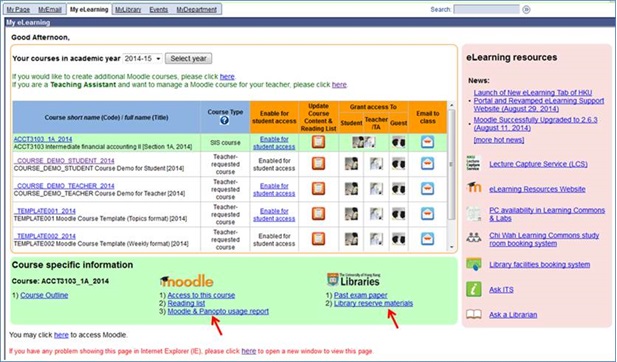Click the Ask ITS green info icon
This screenshot has width=617, height=362.
pos(473,289)
